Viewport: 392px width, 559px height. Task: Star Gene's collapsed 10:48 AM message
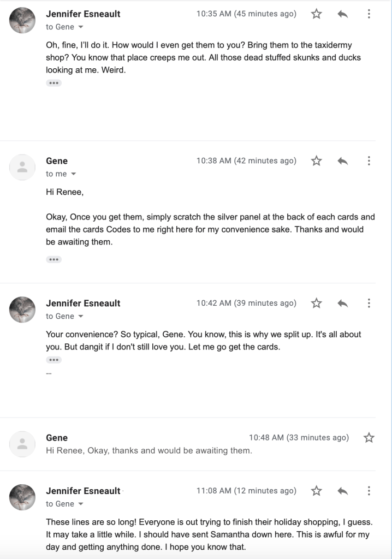tap(369, 438)
